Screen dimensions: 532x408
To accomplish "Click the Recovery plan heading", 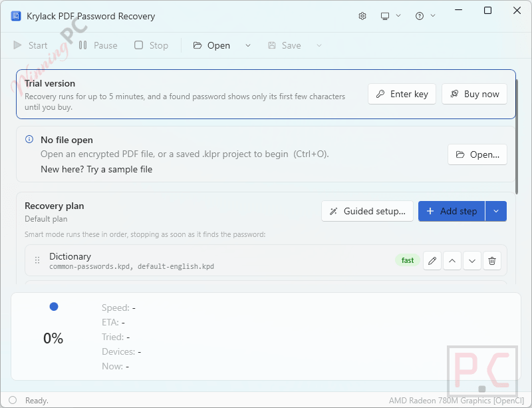I will [55, 206].
